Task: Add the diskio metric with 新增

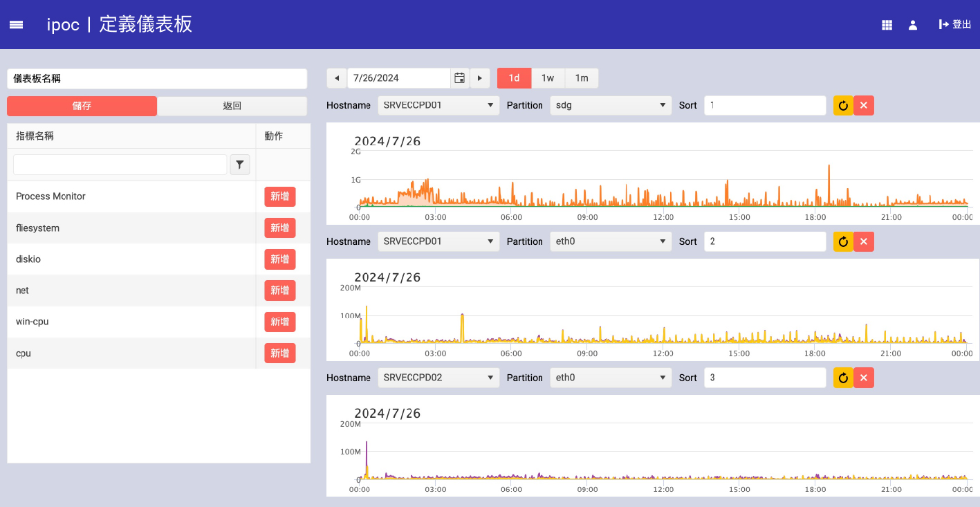Action: 279,259
